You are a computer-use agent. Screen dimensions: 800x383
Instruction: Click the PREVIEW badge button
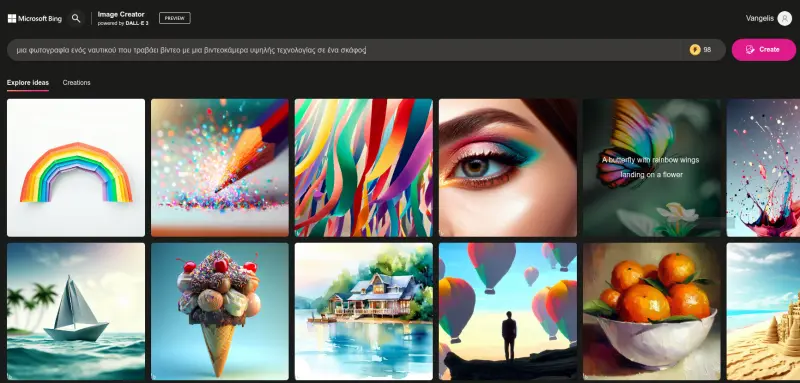[x=174, y=18]
